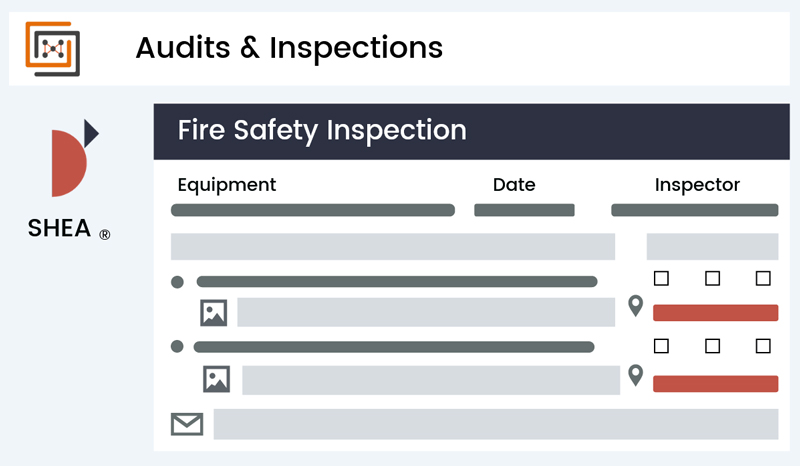This screenshot has height=466, width=800.
Task: Tick the first checkbox in first item row
Action: coord(661,278)
